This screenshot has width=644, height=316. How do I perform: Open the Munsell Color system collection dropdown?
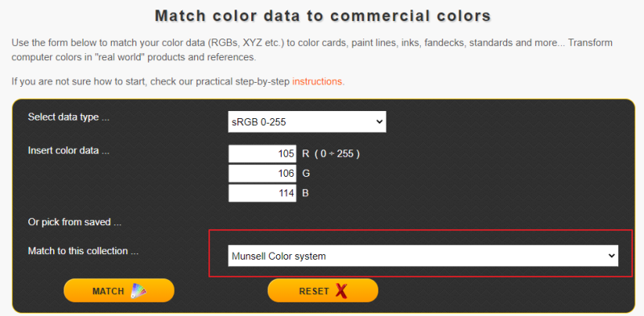click(423, 256)
